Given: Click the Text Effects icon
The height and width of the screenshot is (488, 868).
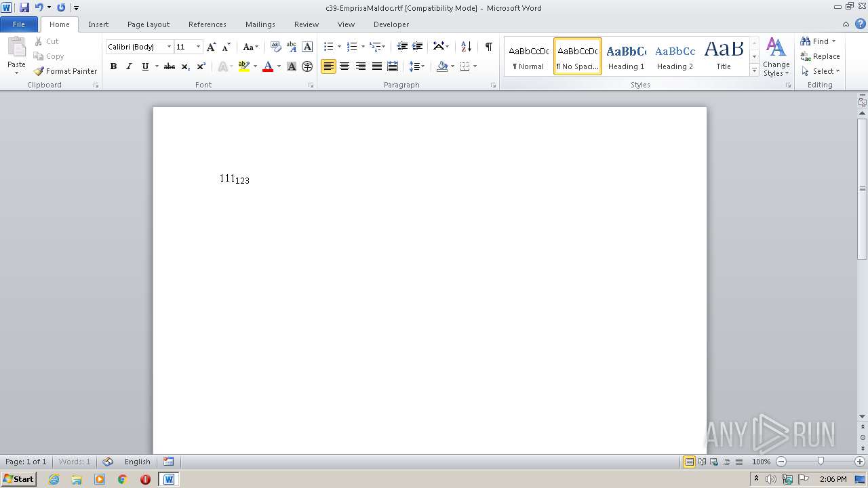Looking at the screenshot, I should point(223,66).
